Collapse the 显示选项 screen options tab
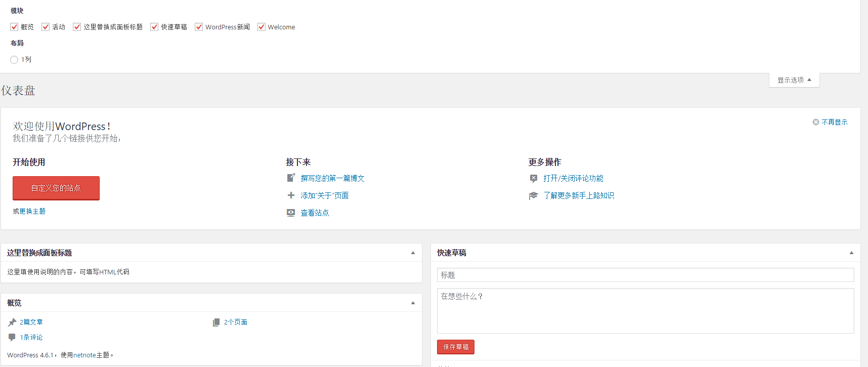The image size is (868, 367). pos(794,80)
